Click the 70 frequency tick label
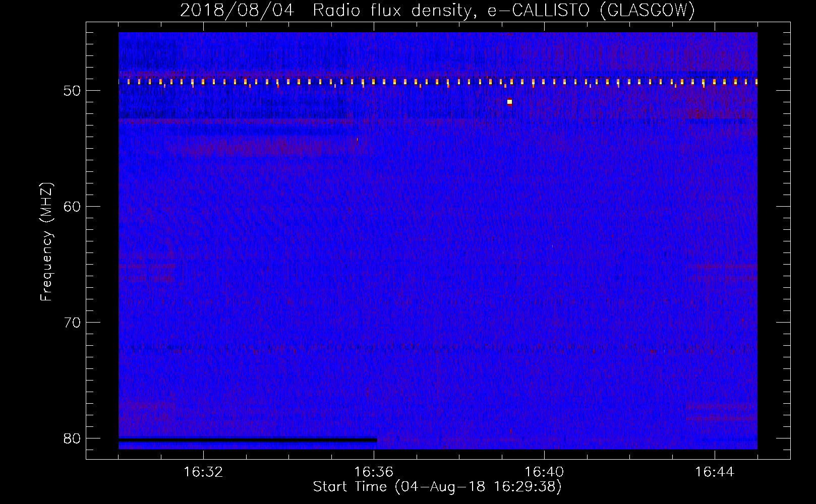The width and height of the screenshot is (816, 504). point(72,323)
